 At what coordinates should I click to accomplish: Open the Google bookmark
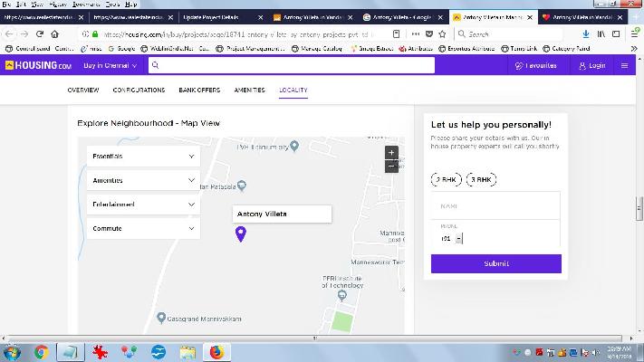[x=121, y=49]
